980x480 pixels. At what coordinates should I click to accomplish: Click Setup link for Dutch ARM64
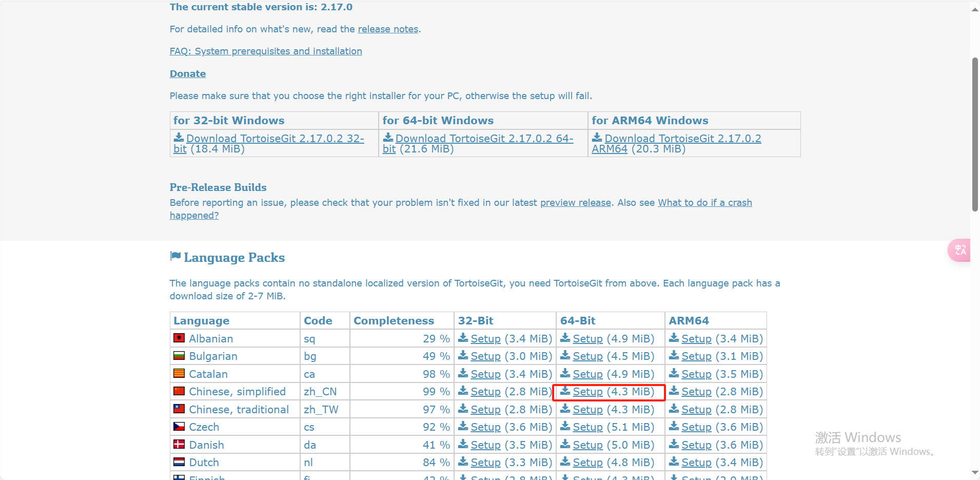click(x=697, y=463)
